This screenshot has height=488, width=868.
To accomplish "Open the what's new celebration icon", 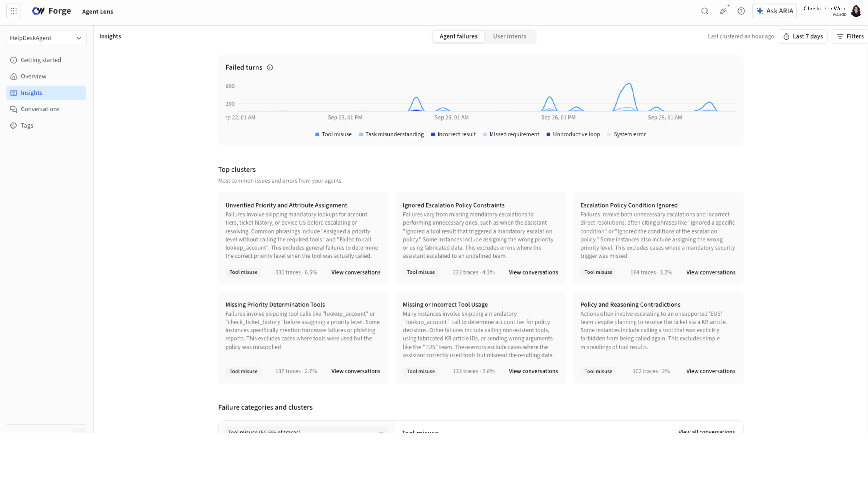I will coord(723,11).
